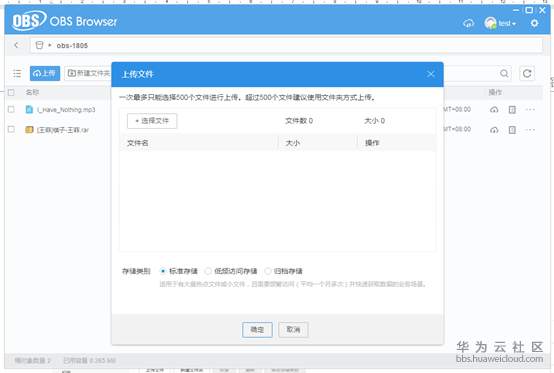Image resolution: width=554 pixels, height=373 pixels.
Task: Click 取消 to cancel upload
Action: point(293,330)
